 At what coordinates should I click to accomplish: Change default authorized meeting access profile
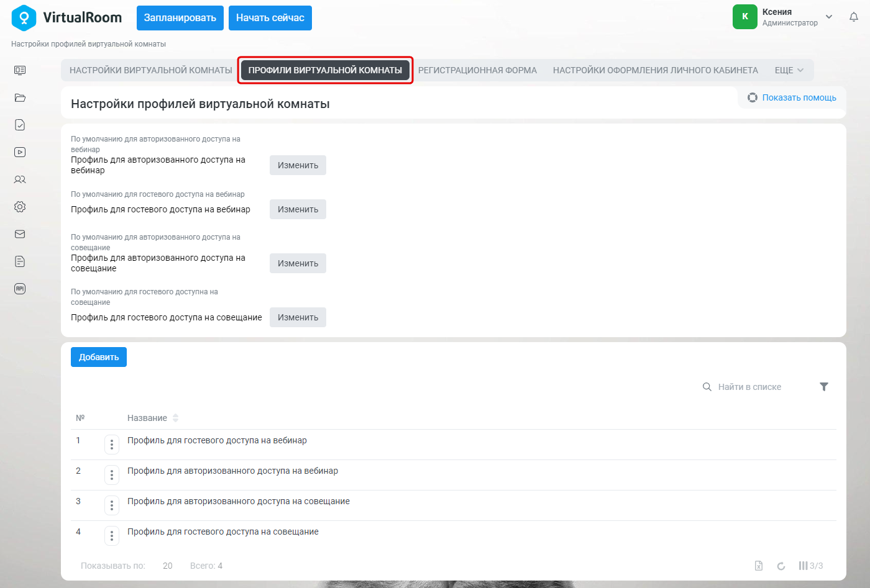click(x=298, y=263)
